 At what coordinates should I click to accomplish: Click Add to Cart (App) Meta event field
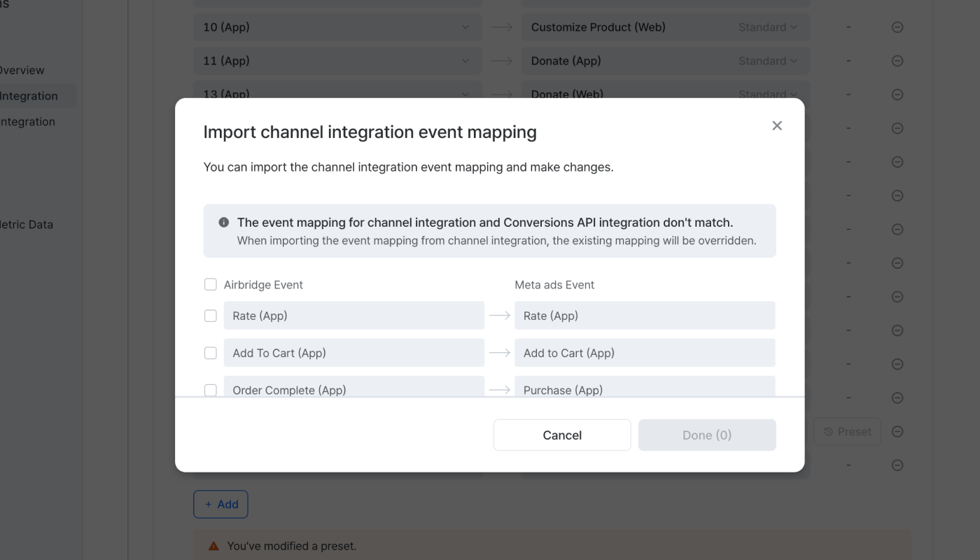[x=645, y=353]
